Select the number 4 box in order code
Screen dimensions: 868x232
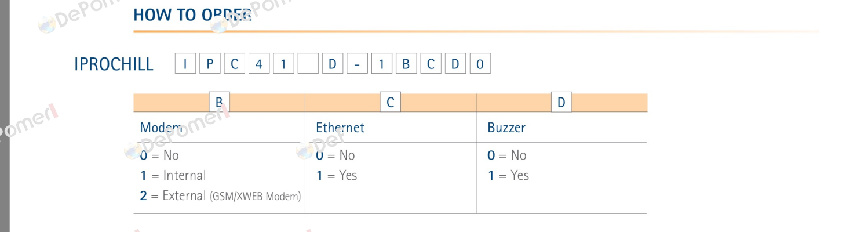pyautogui.click(x=259, y=63)
